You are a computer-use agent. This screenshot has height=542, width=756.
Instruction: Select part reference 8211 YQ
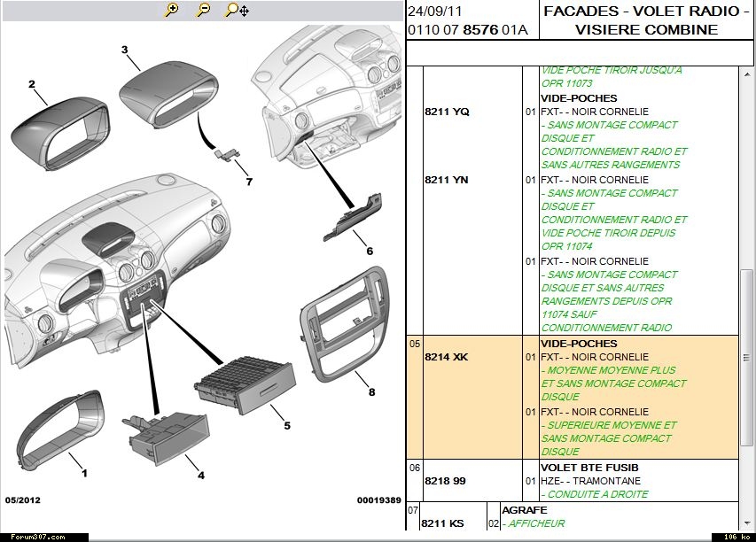click(x=447, y=112)
